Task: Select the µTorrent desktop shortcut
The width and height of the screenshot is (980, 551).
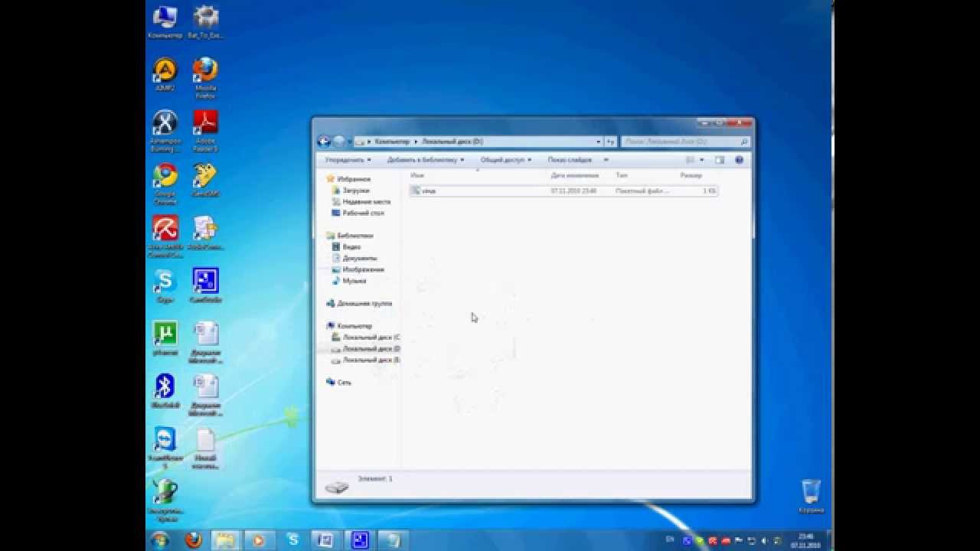Action: coord(165,338)
